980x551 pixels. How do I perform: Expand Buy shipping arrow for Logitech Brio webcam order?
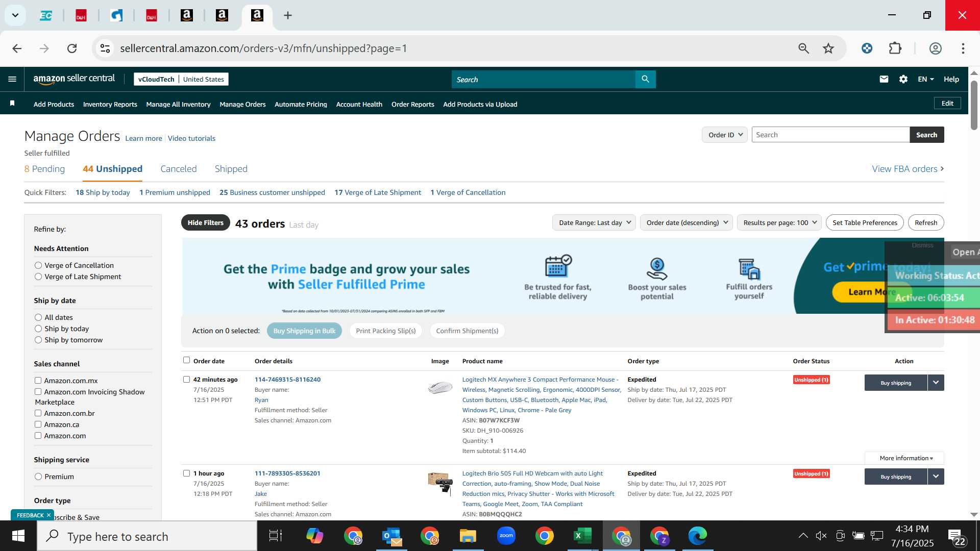point(936,477)
